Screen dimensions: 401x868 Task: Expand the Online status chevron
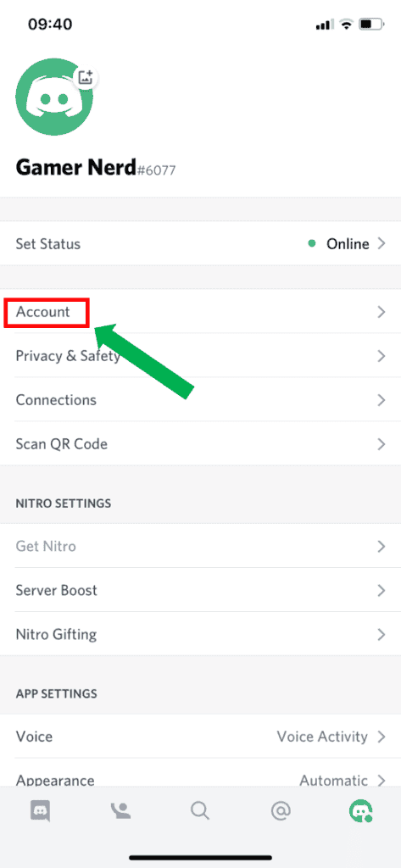click(381, 243)
